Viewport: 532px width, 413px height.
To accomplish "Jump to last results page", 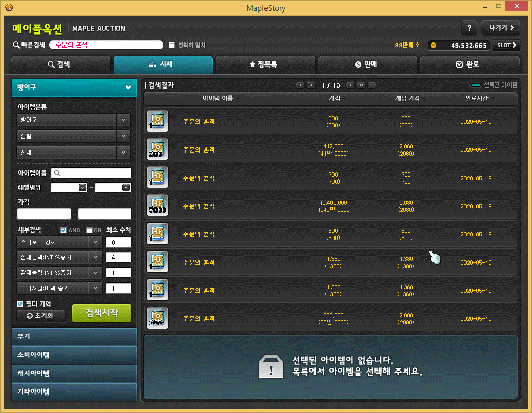I will point(361,85).
